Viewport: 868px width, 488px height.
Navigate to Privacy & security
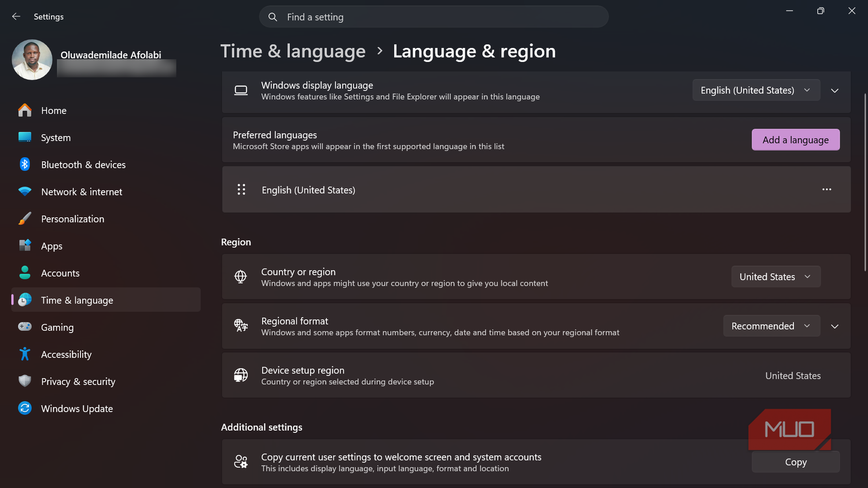(106, 382)
